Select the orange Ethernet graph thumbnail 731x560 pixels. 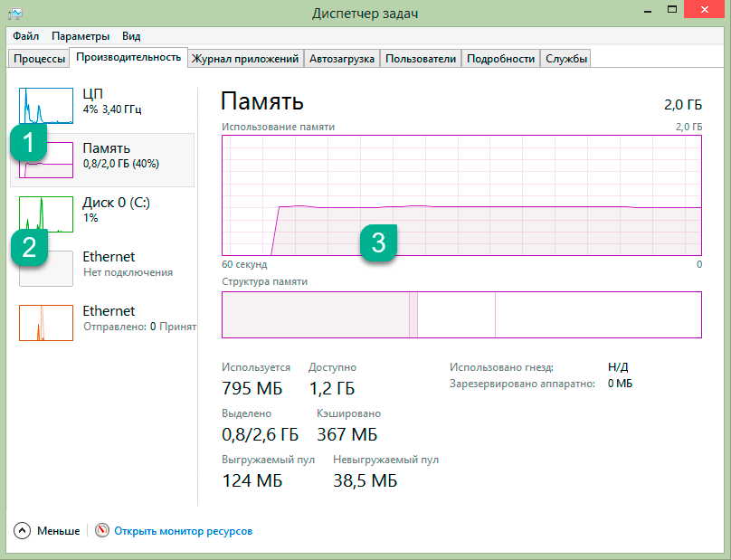46,323
